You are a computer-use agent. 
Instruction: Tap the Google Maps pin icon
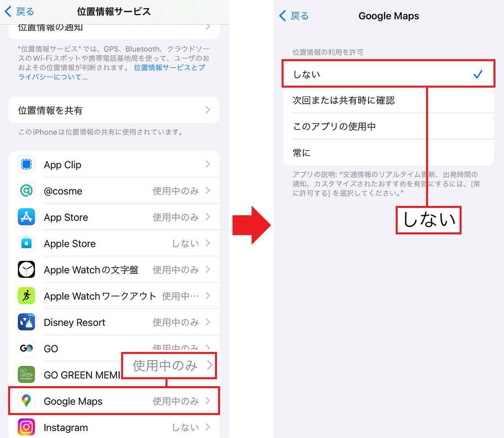tap(26, 401)
